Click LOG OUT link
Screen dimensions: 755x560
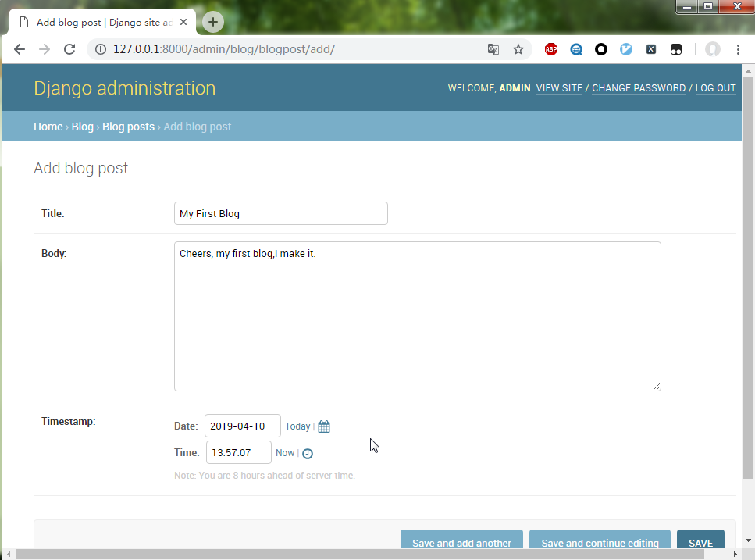(x=715, y=88)
